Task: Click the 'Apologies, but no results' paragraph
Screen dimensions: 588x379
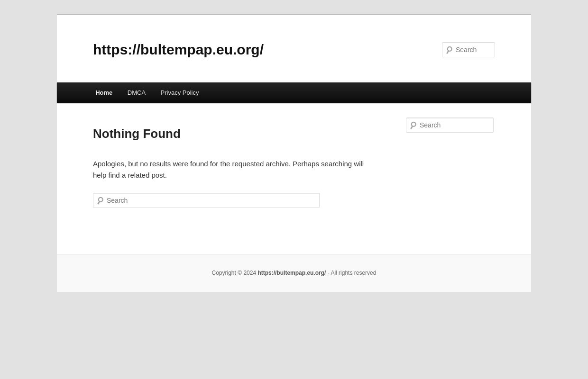Action: pos(229,169)
